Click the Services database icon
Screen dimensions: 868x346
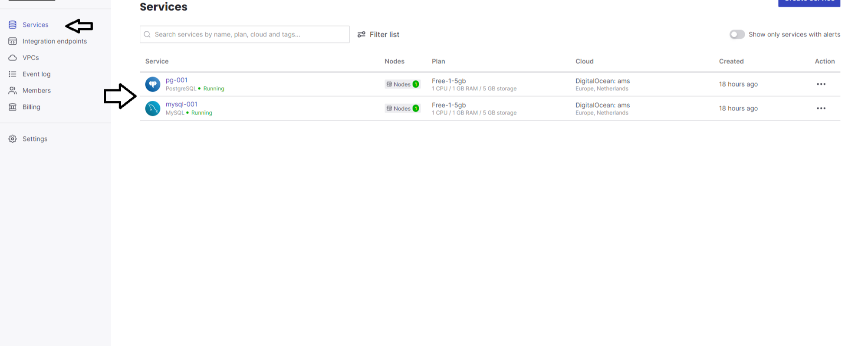pyautogui.click(x=13, y=25)
